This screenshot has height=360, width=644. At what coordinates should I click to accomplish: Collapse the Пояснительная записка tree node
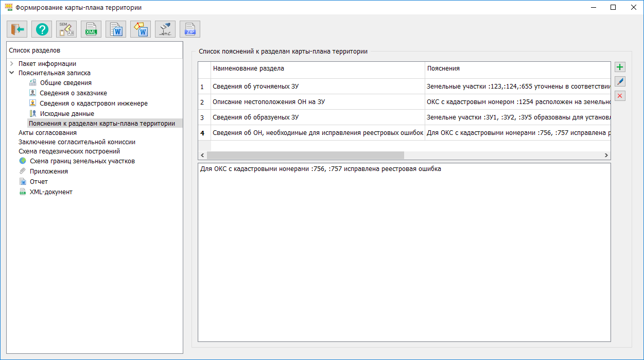tap(12, 73)
